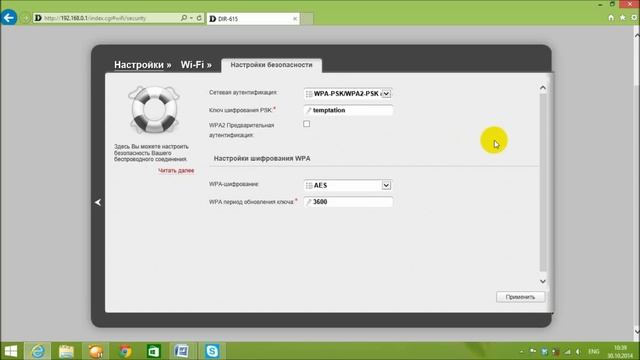
Task: Click the router panel scrollbar track
Action: click(543, 182)
